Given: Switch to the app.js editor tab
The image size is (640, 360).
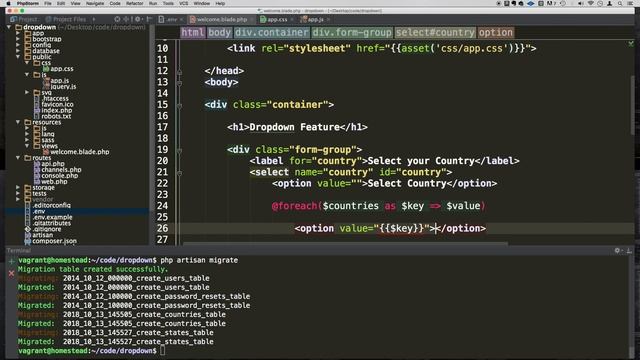Looking at the screenshot, I should coord(315,19).
